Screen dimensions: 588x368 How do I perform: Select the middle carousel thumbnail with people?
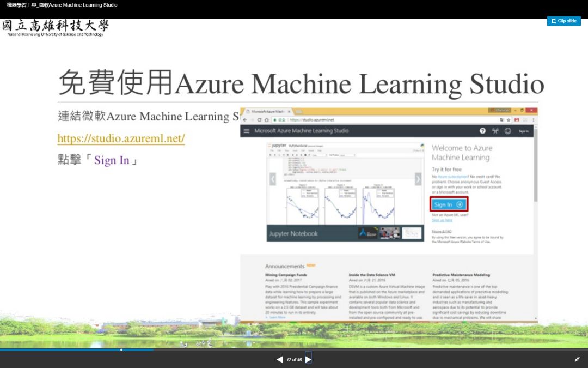pos(390,233)
